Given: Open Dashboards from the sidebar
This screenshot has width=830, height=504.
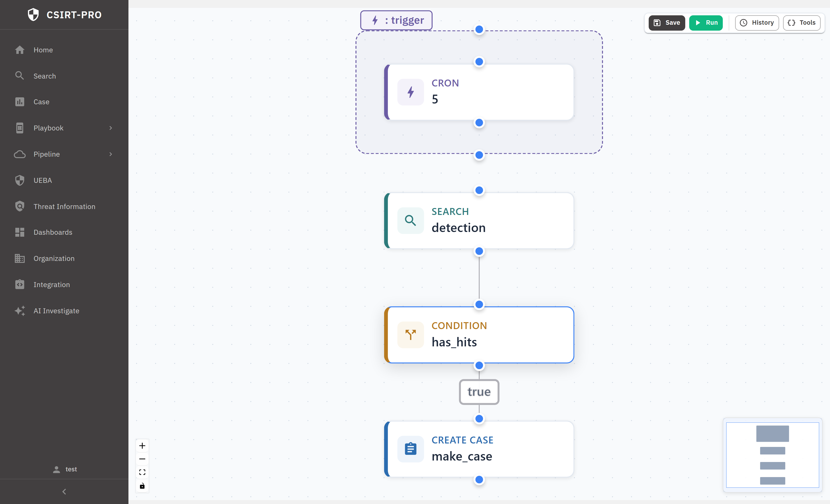Looking at the screenshot, I should pyautogui.click(x=64, y=232).
